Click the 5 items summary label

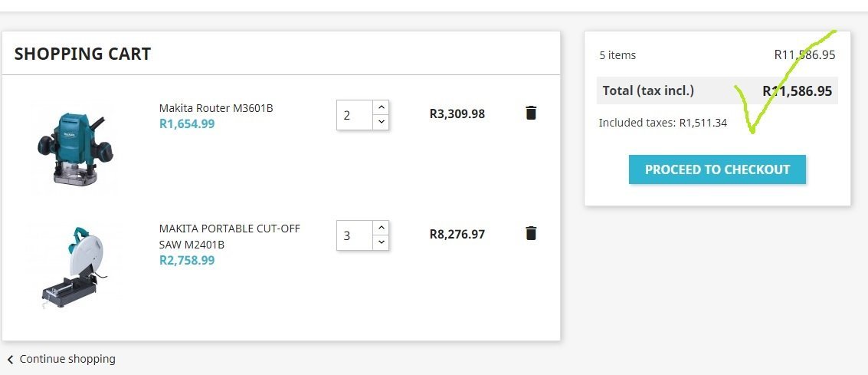(617, 55)
